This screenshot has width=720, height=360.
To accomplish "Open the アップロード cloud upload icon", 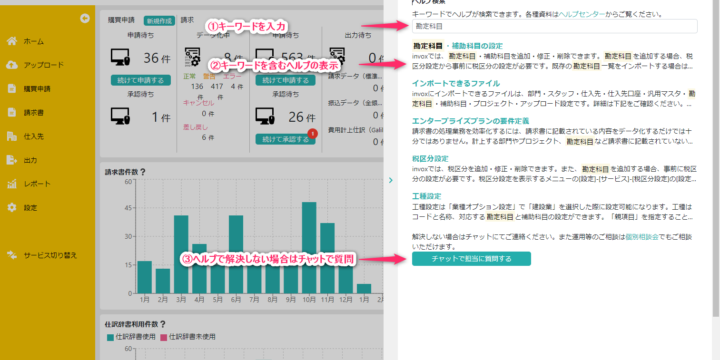I will (12, 65).
